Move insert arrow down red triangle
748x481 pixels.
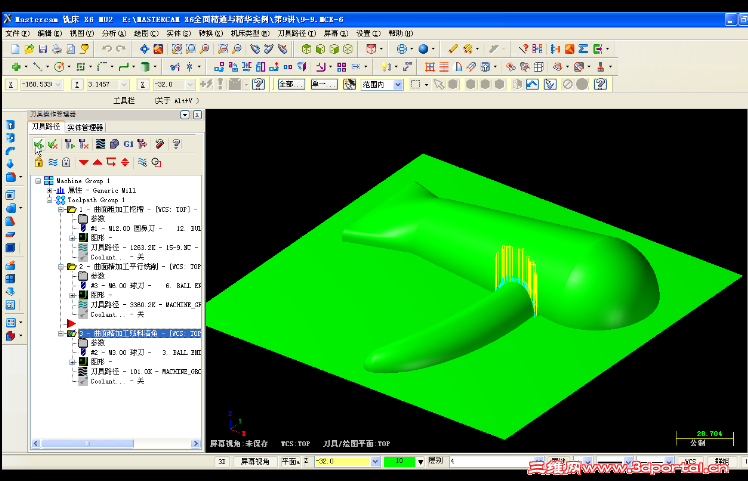84,162
